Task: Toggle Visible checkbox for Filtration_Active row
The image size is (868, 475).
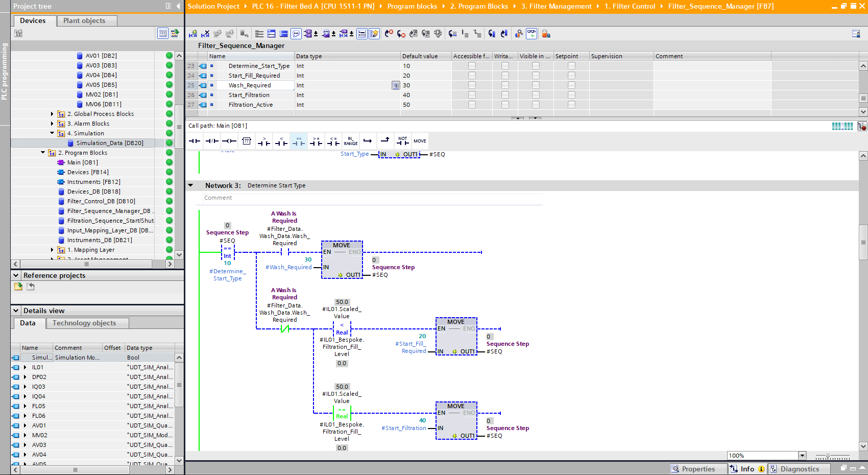Action: tap(536, 105)
